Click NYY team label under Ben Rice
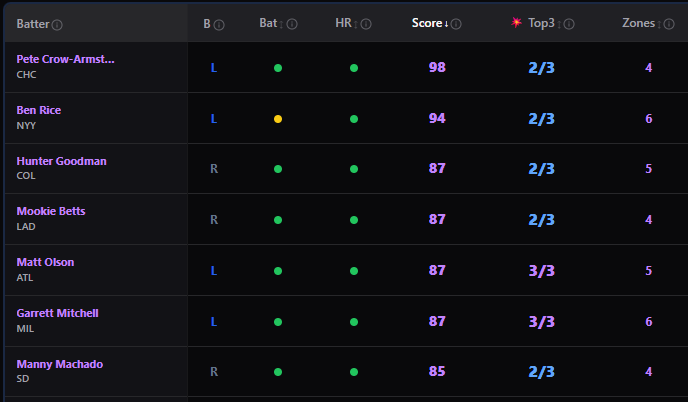 (26, 126)
